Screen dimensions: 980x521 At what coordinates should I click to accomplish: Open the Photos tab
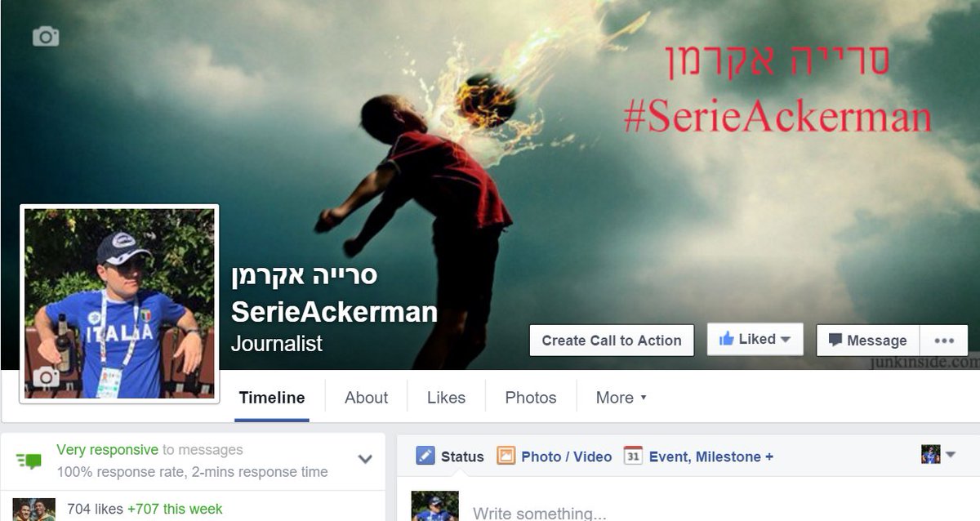[531, 398]
